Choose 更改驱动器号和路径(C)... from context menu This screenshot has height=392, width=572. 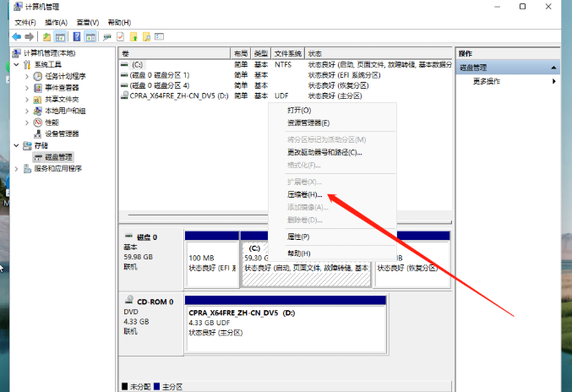pos(324,152)
